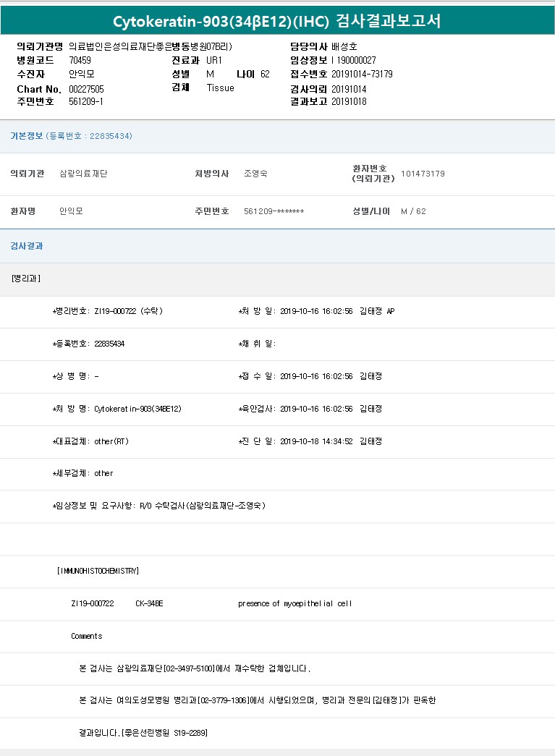
Task: Select the 처방의사 name 조영숙
Action: 255,174
